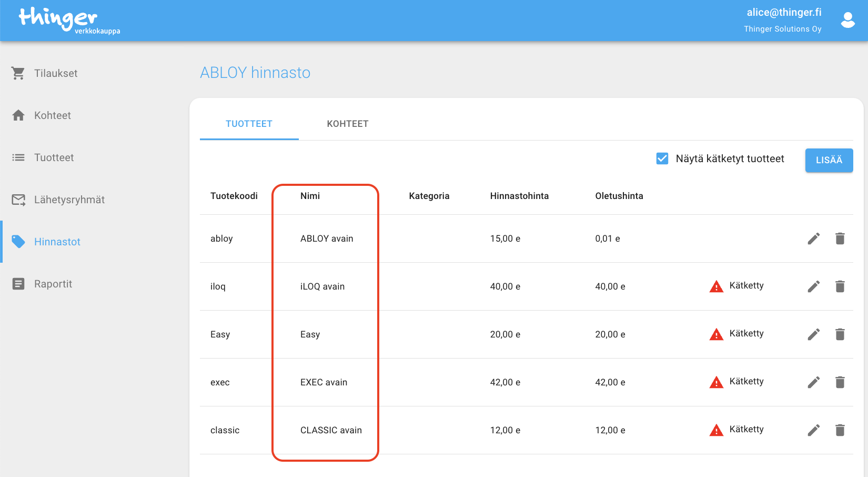Screen dimensions: 868x477
Task: Delete the classic product row
Action: 840,430
